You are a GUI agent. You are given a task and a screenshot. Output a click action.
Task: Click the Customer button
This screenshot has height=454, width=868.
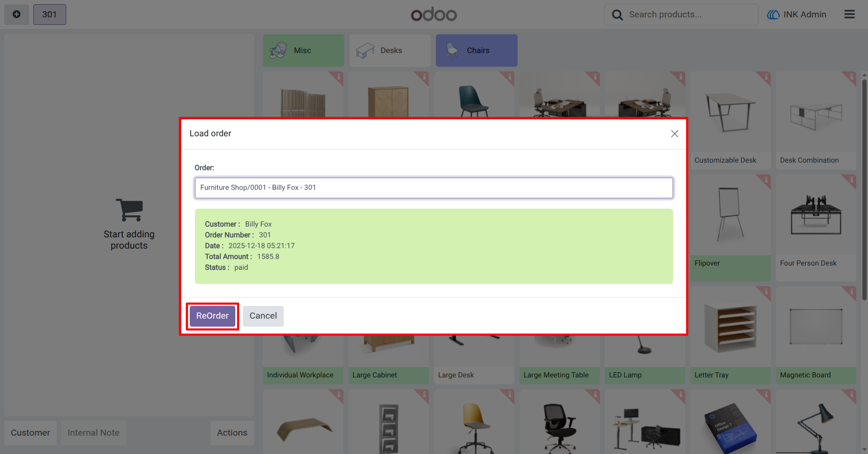31,433
